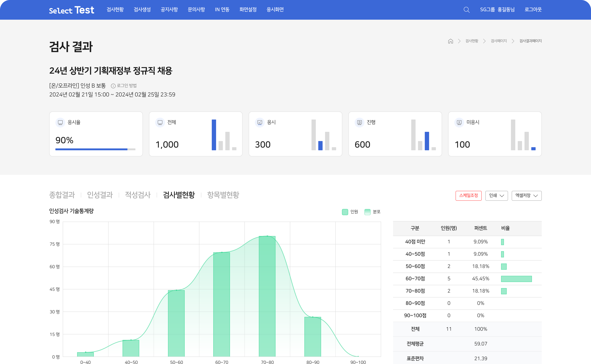Open the 엑셀저장 dropdown
Image resolution: width=591 pixels, height=364 pixels.
(527, 195)
